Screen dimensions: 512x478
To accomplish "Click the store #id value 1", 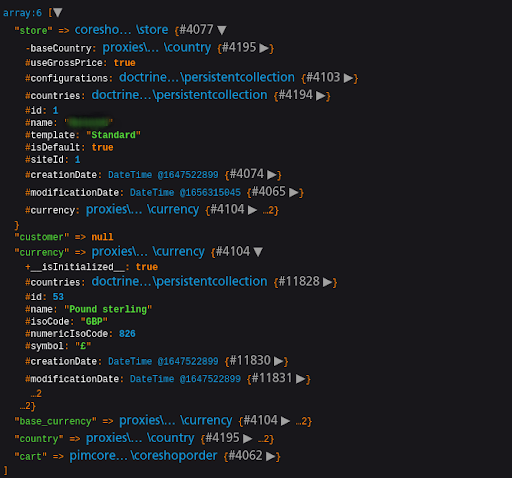I will tap(55, 110).
